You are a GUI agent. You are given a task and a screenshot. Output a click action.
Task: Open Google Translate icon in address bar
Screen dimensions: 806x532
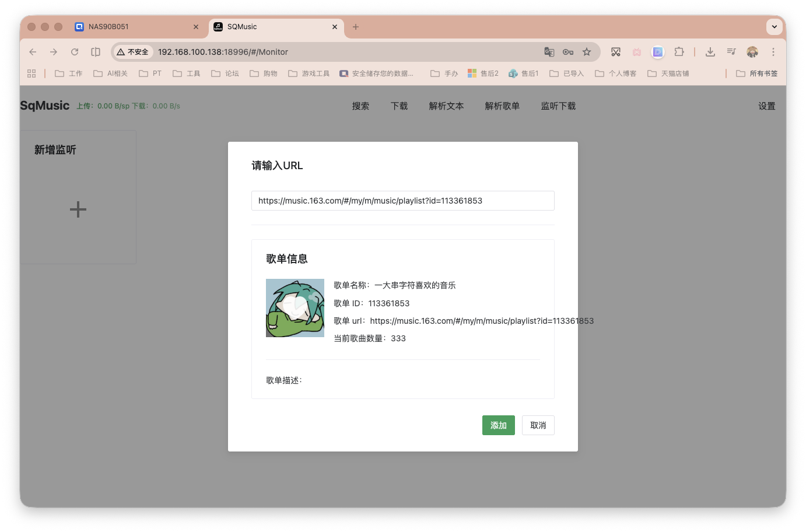point(549,52)
